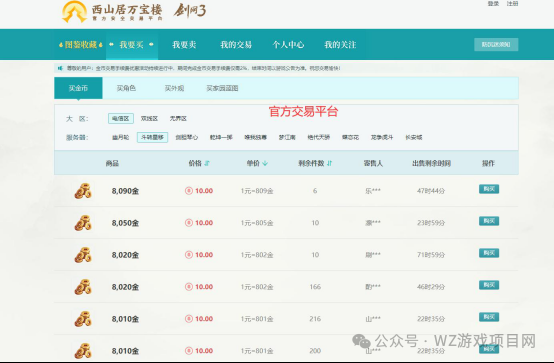Click the 操作 column header
This screenshot has width=554, height=363.
488,163
